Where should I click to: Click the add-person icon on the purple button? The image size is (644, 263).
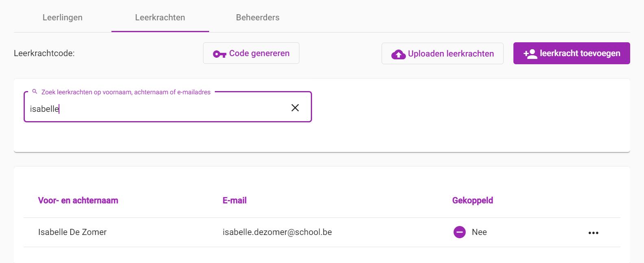click(530, 54)
